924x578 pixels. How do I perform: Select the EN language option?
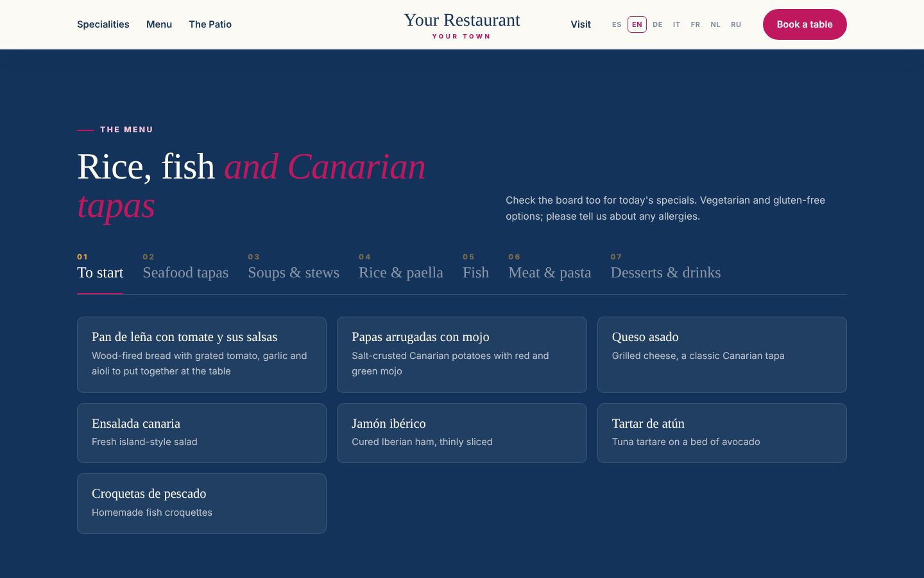coord(637,24)
